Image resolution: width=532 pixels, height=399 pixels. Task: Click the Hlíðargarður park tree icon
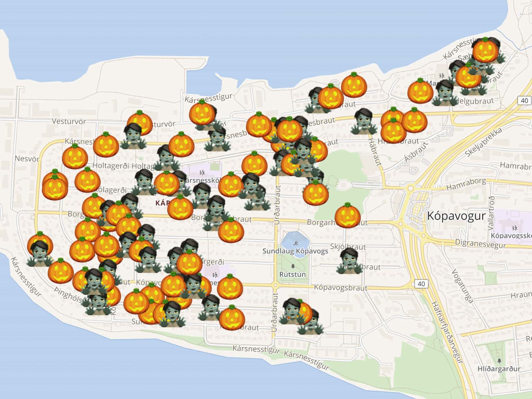point(499,361)
